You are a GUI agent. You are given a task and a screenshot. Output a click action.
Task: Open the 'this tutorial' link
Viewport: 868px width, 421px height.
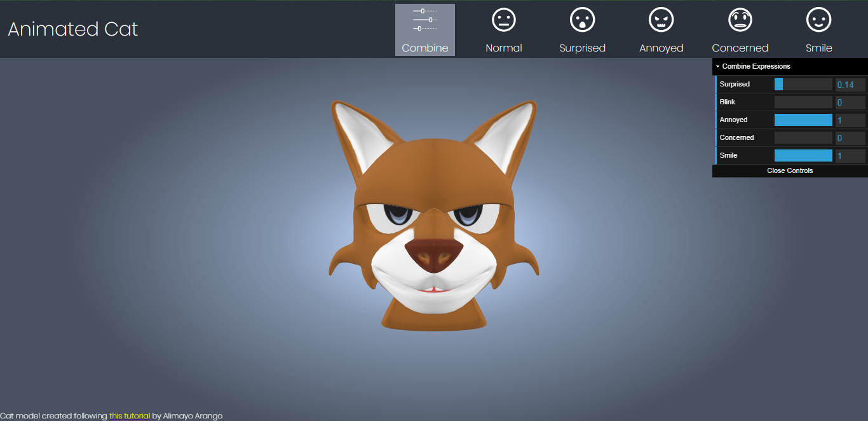click(x=130, y=416)
